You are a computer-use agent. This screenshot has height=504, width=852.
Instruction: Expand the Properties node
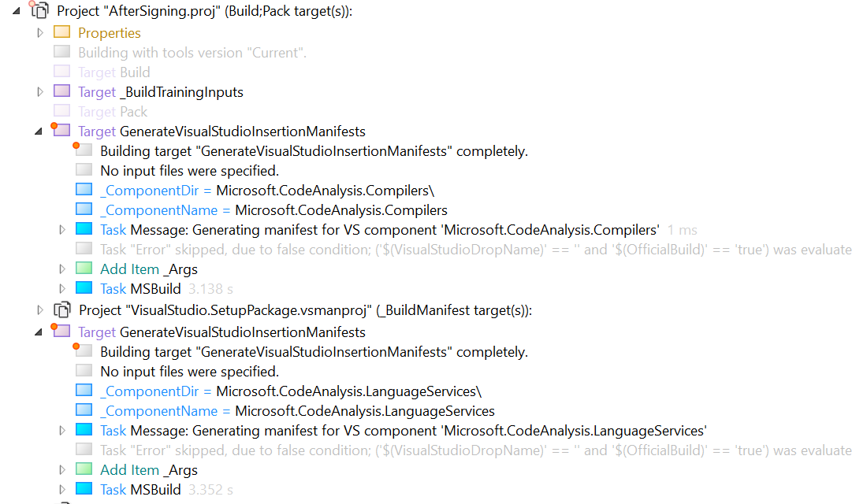(x=39, y=31)
